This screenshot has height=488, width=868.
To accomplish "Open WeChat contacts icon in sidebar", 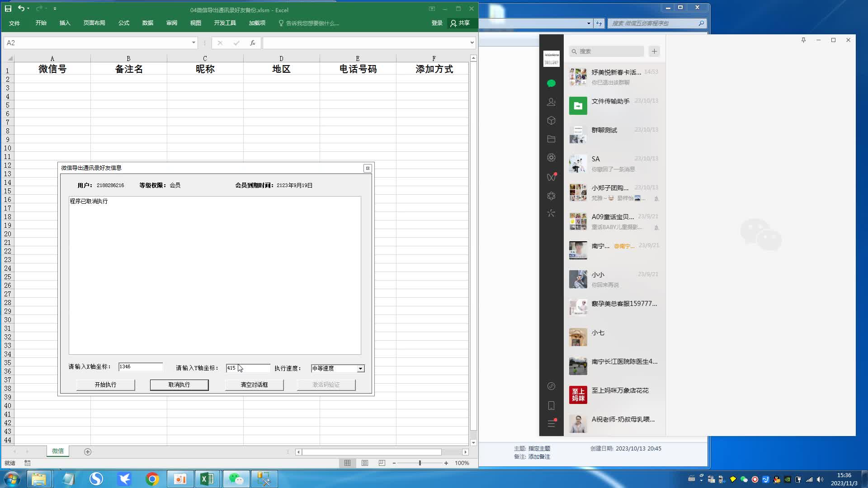I will tap(551, 102).
